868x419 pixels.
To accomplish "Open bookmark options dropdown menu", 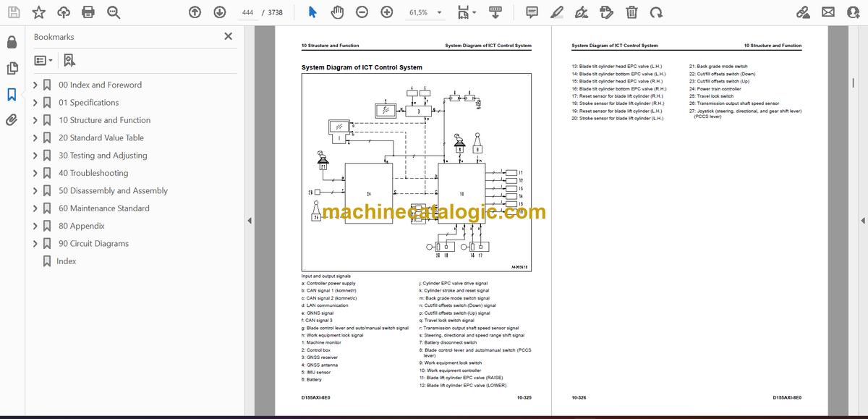I will (43, 61).
